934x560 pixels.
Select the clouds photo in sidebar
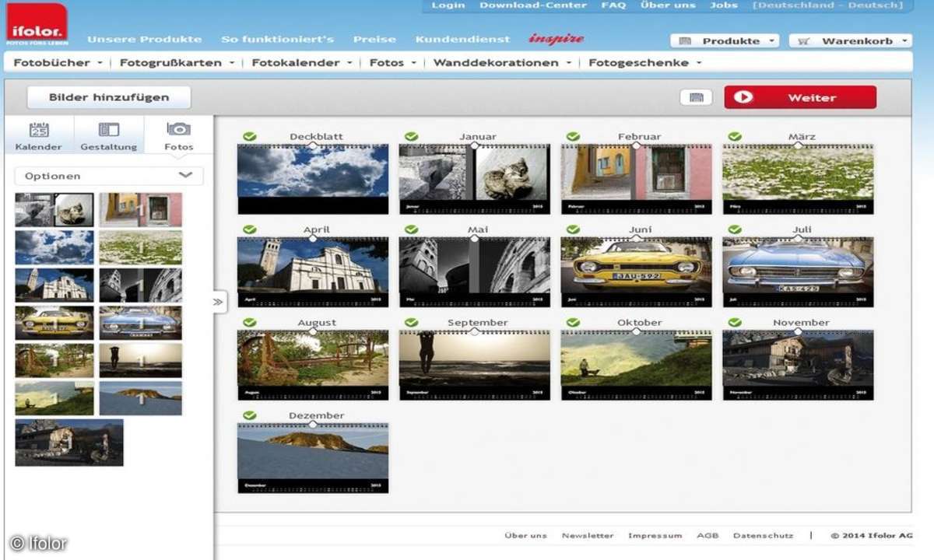pyautogui.click(x=54, y=247)
